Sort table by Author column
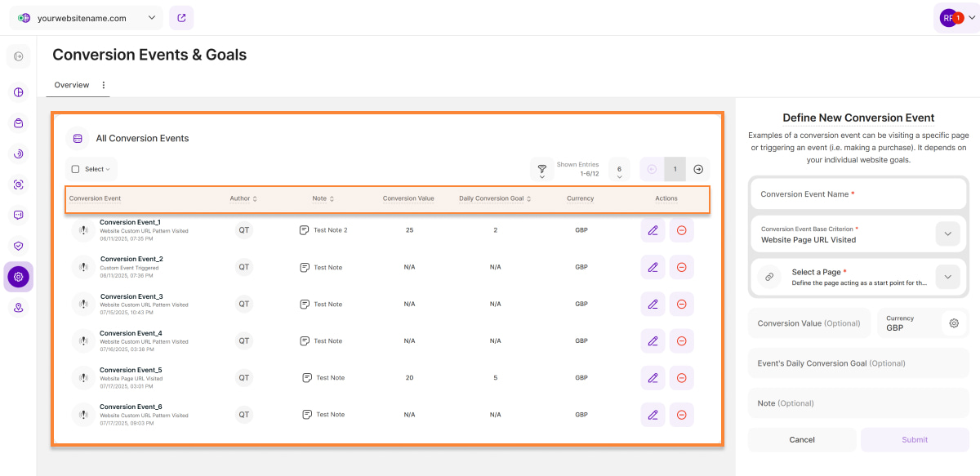Screen dimensions: 980x476 243,198
